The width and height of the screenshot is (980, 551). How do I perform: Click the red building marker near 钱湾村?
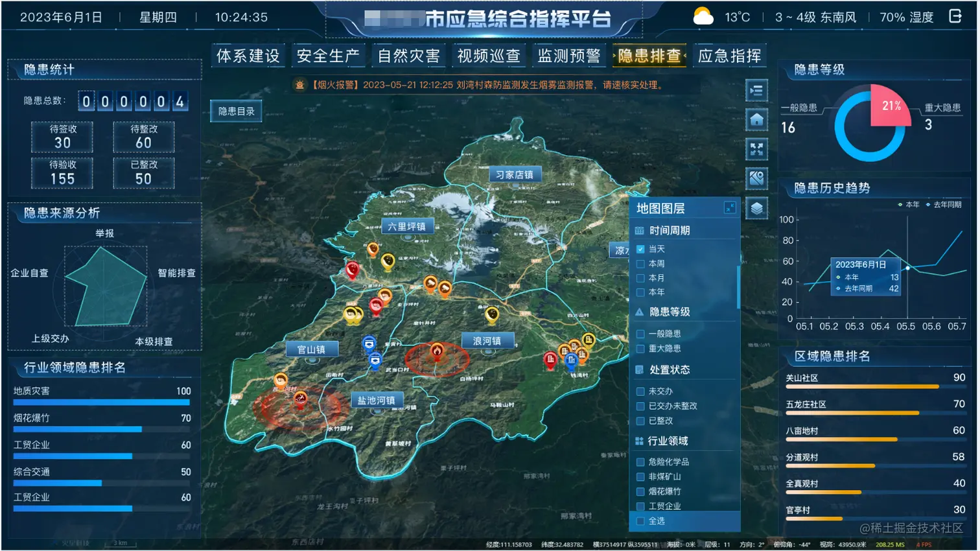(x=550, y=360)
